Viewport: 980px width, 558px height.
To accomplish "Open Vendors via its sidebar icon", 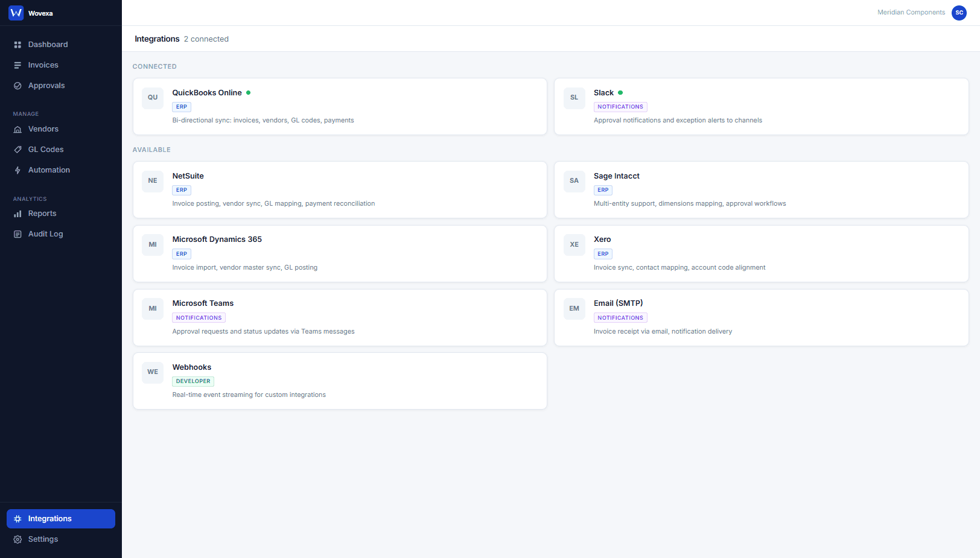I will coord(18,128).
